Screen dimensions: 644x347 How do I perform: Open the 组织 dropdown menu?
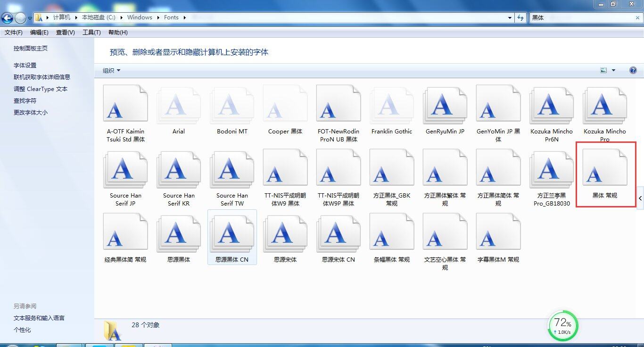[112, 70]
